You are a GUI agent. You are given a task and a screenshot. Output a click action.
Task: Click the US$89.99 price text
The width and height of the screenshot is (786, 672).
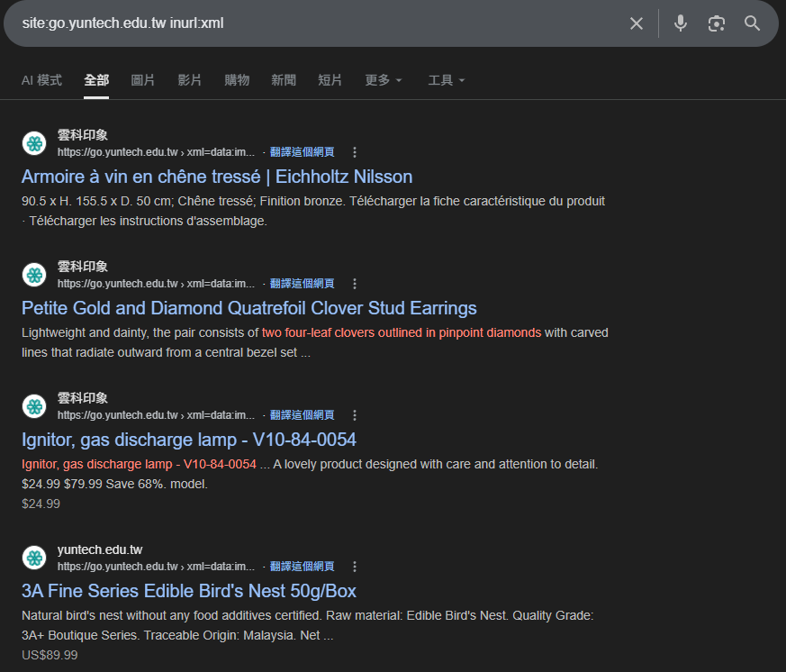(x=50, y=655)
